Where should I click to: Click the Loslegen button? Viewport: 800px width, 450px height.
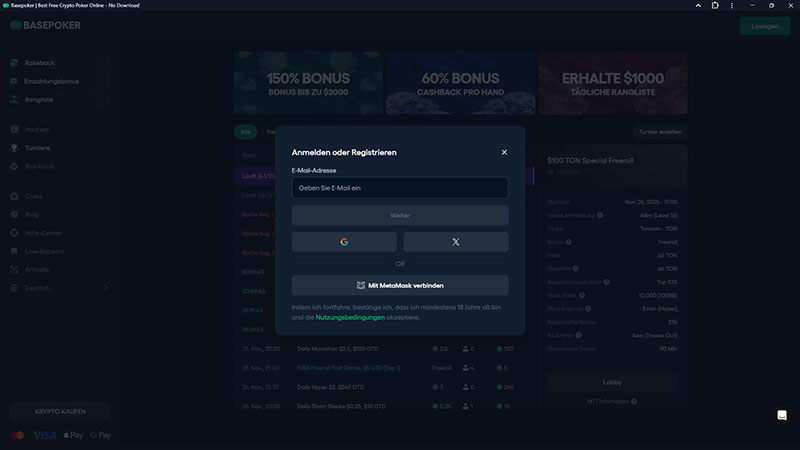[764, 26]
